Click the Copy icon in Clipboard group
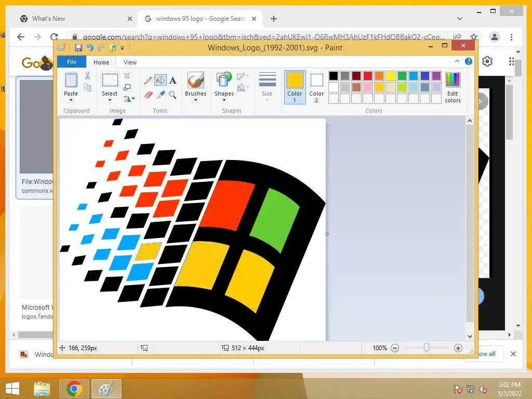 [87, 88]
